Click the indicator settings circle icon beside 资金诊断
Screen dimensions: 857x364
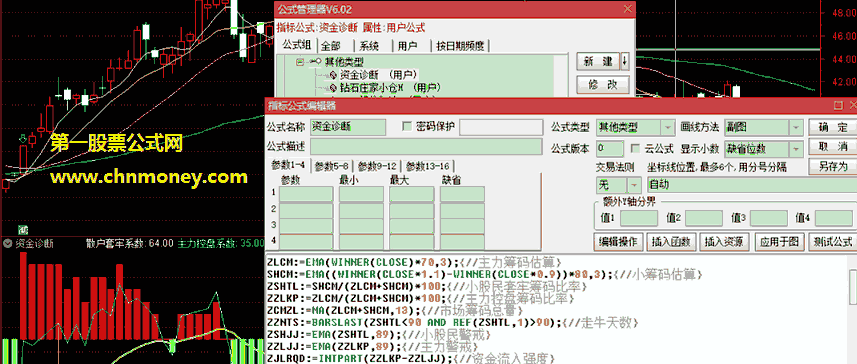click(x=8, y=244)
